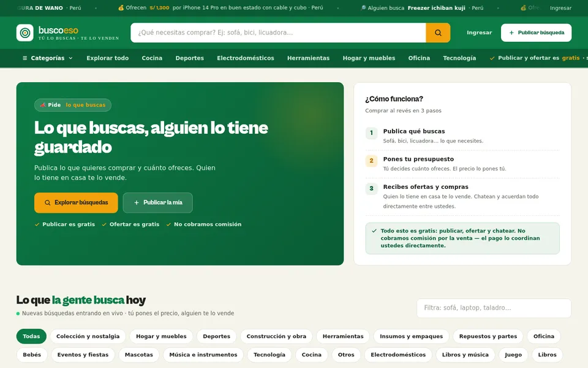Select the Todas filter chip
The width and height of the screenshot is (588, 368).
coord(31,337)
